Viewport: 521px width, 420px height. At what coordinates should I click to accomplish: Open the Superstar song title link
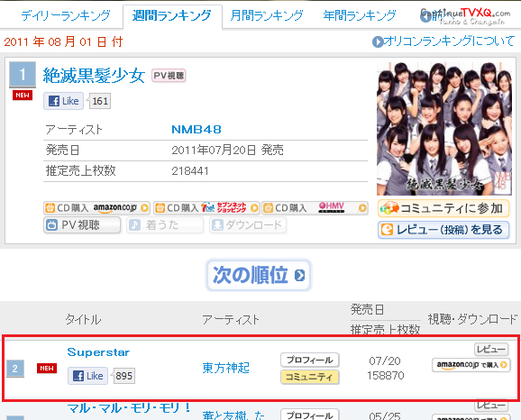pyautogui.click(x=98, y=352)
